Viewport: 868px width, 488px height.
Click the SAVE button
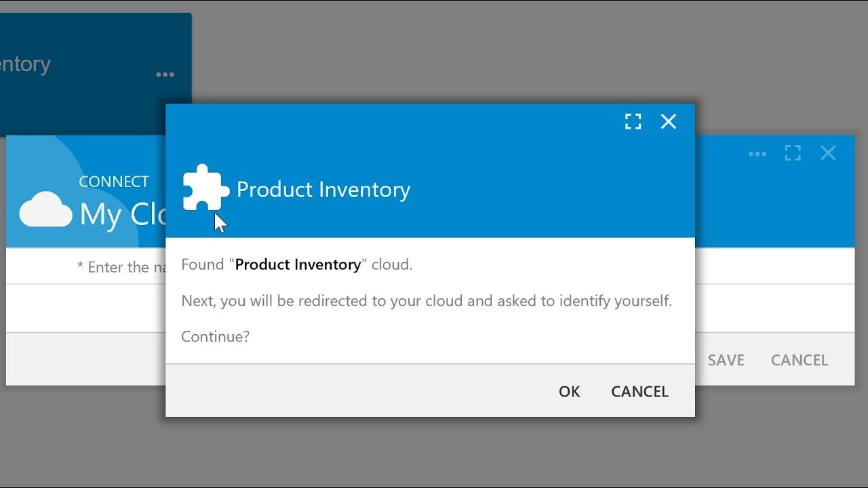pos(726,360)
